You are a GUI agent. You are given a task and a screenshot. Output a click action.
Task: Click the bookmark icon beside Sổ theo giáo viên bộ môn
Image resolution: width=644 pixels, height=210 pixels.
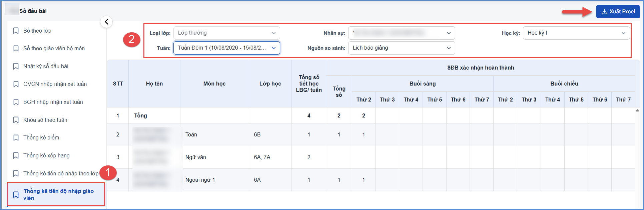(16, 49)
